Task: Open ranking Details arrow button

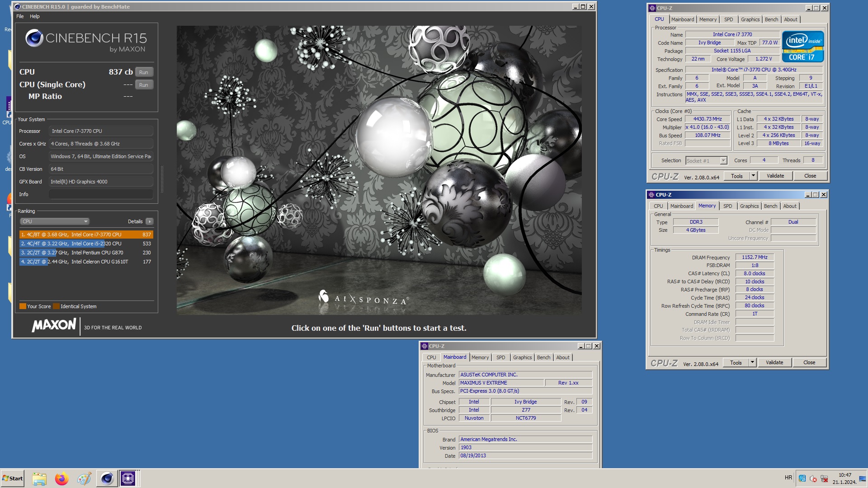Action: pyautogui.click(x=150, y=221)
